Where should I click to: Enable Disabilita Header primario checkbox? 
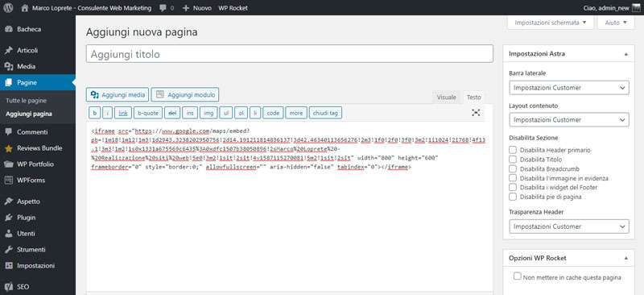tap(513, 150)
